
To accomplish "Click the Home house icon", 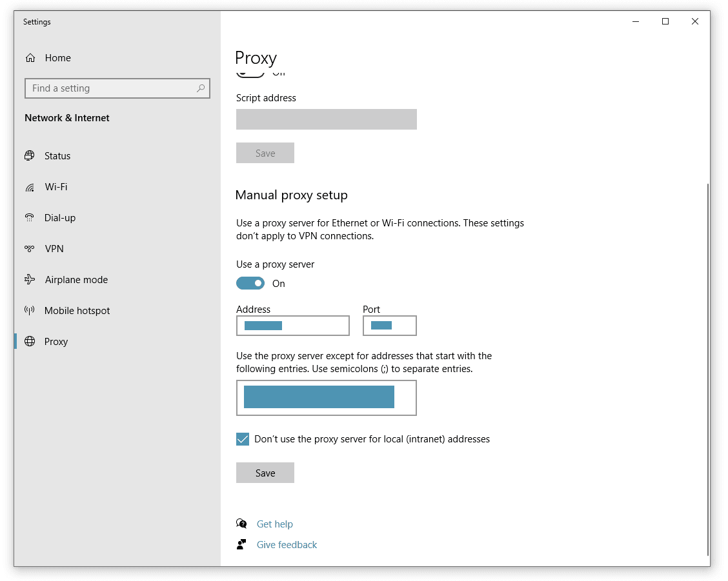I will point(30,58).
